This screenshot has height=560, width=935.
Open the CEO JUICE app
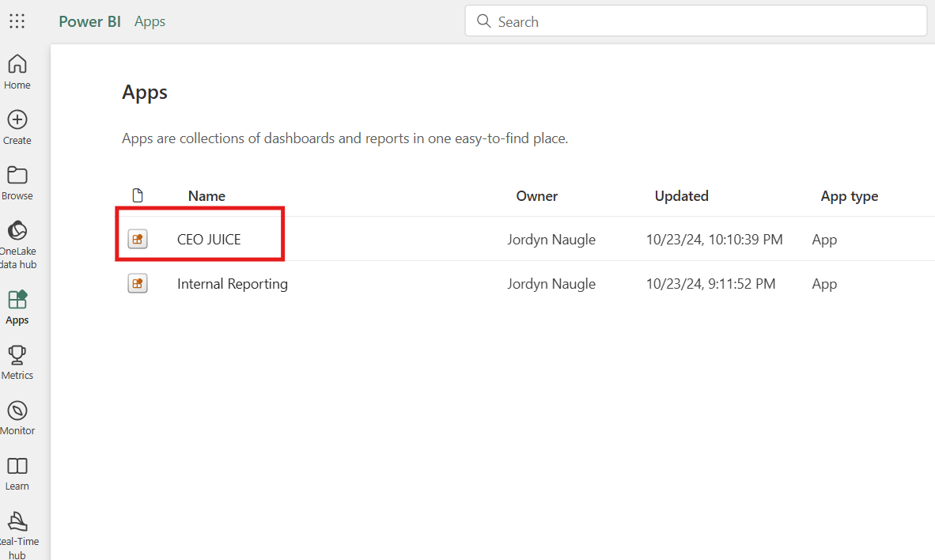[x=209, y=239]
